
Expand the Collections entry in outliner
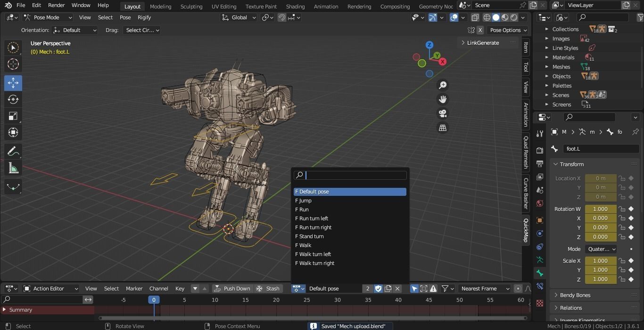pos(547,29)
